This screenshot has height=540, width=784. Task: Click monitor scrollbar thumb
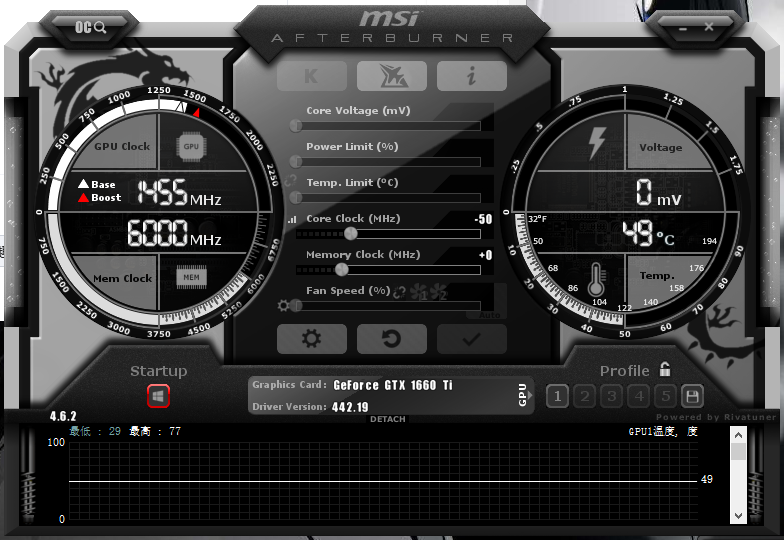tap(738, 452)
